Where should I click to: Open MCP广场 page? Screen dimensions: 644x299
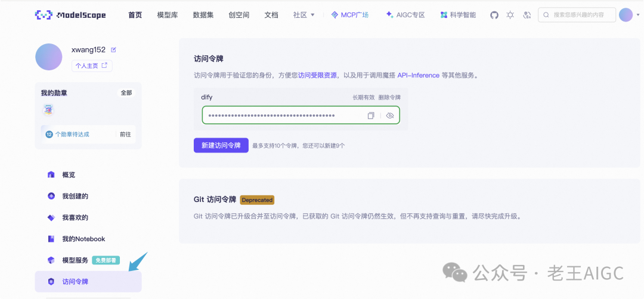(350, 15)
